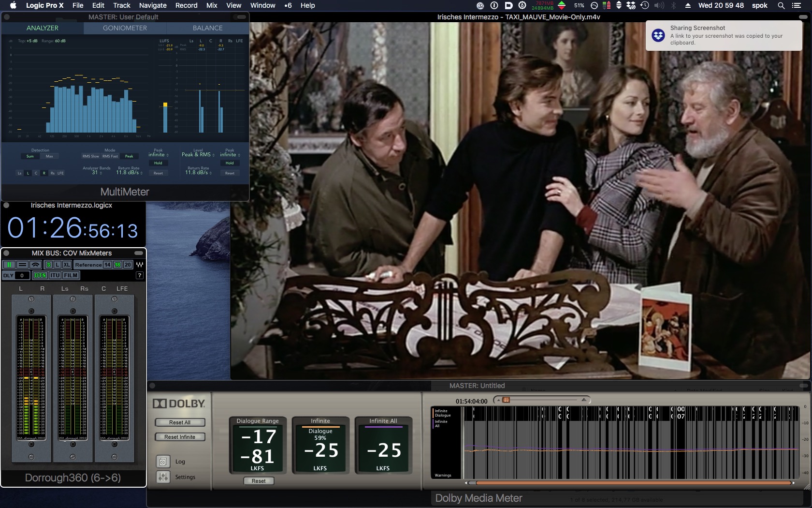Click the 01:26:56:13 timecode display
This screenshot has width=812, height=508.
pyautogui.click(x=73, y=228)
